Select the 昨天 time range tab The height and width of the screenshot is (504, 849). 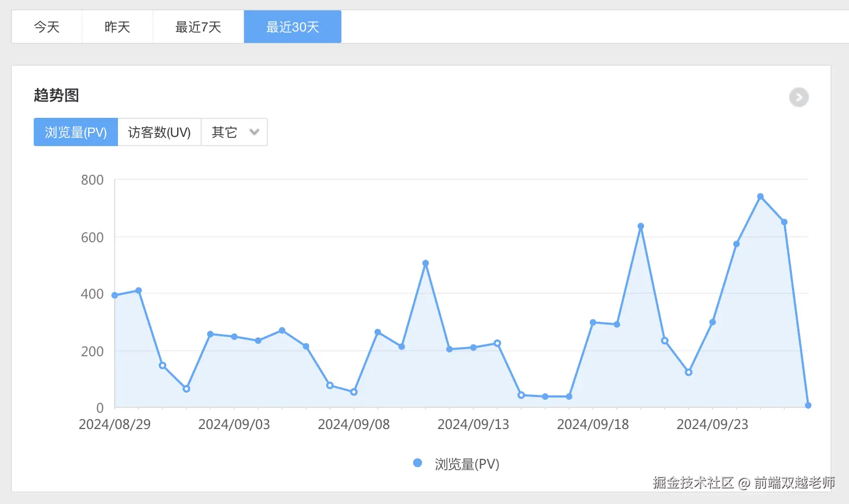click(x=117, y=27)
